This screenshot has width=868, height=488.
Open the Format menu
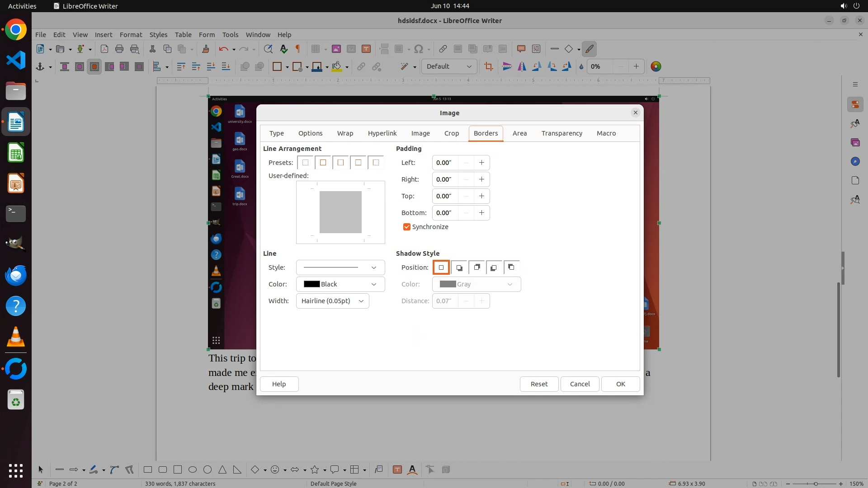tap(131, 34)
